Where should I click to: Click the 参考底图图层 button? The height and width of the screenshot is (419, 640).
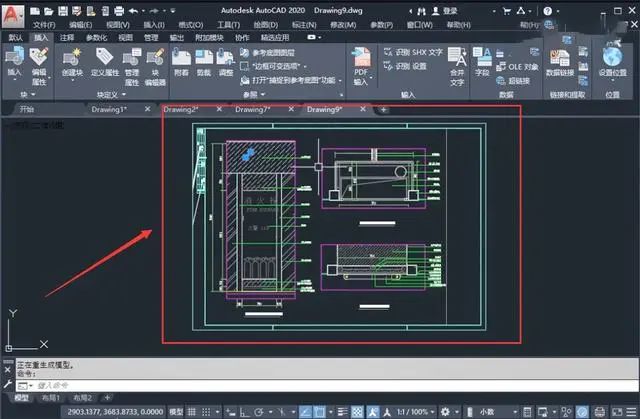point(268,52)
